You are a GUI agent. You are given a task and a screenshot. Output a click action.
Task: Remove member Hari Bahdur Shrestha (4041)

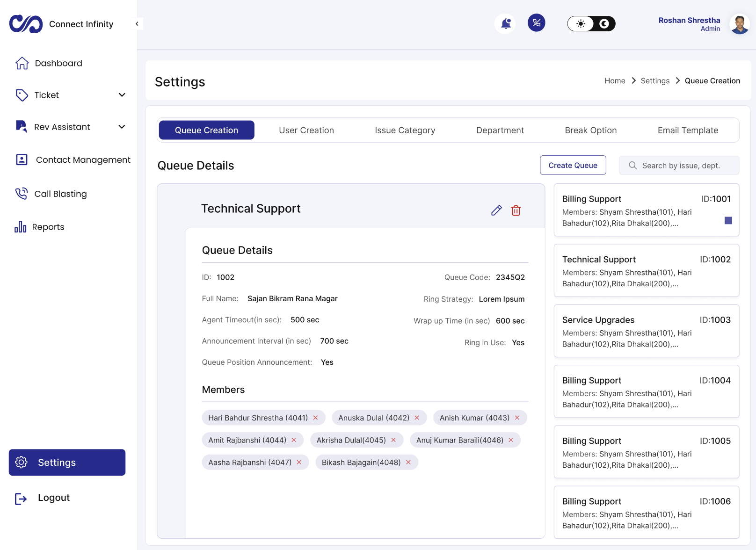pos(315,418)
